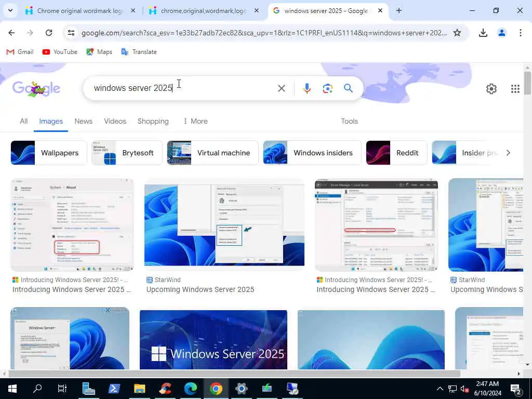Select the Virtual machine suggestion chip
532x399 pixels.
(212, 153)
